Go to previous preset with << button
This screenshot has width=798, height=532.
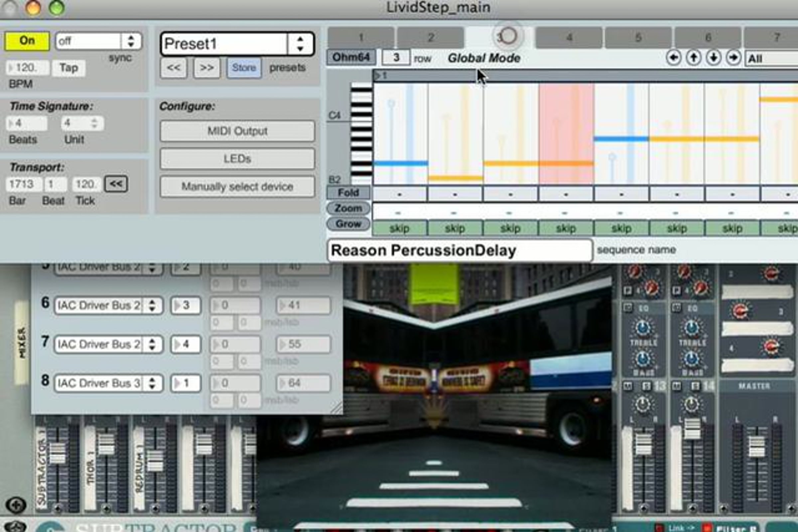point(174,67)
